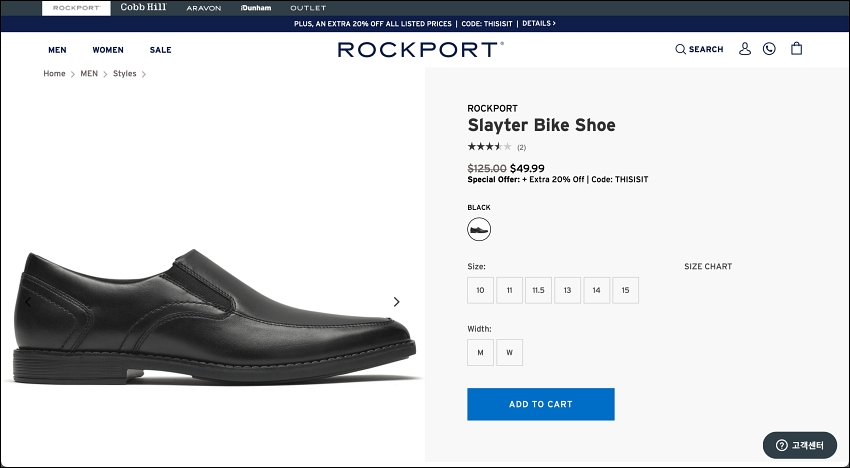Choose size 15
This screenshot has height=468, width=850.
626,290
